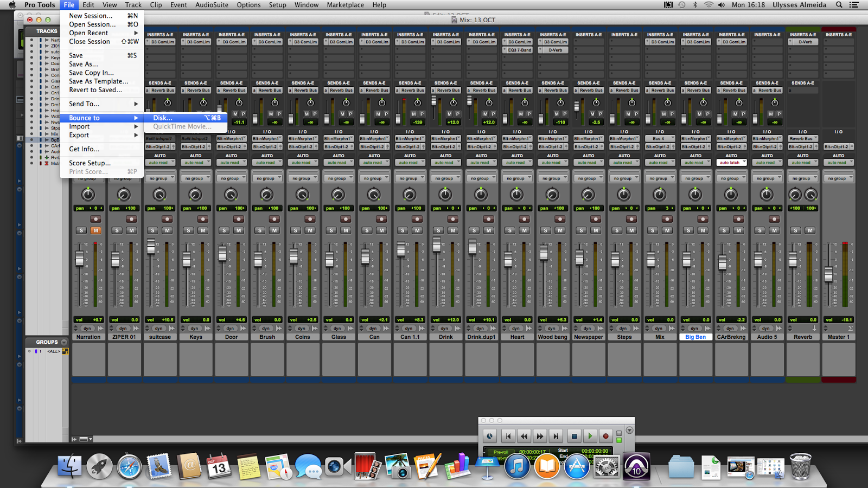
Task: Open Score Setup… from the File menu
Action: pyautogui.click(x=101, y=163)
